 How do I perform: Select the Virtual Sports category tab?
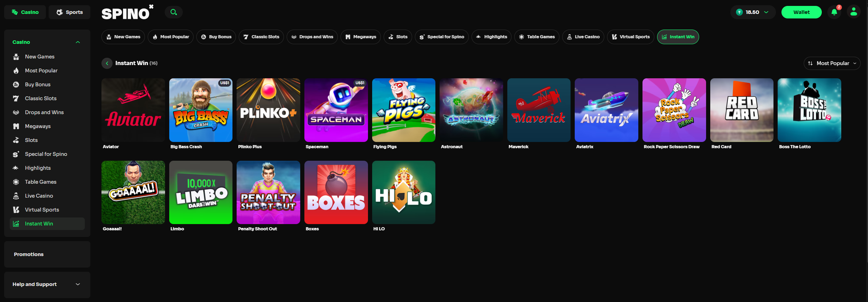631,37
